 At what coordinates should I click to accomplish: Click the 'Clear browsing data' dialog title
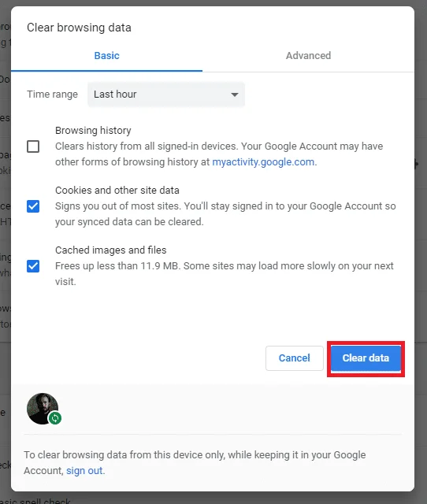(x=79, y=28)
